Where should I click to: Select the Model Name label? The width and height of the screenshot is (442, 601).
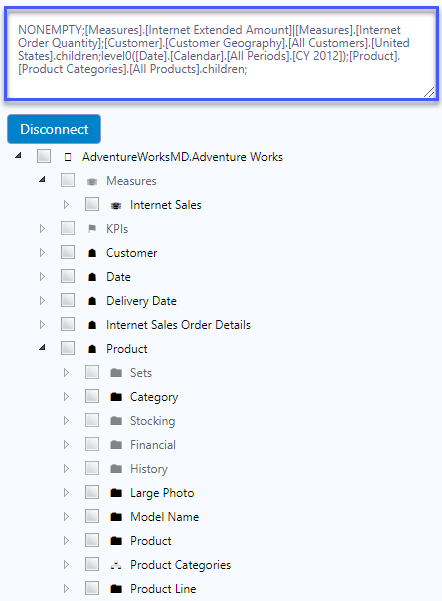(164, 517)
